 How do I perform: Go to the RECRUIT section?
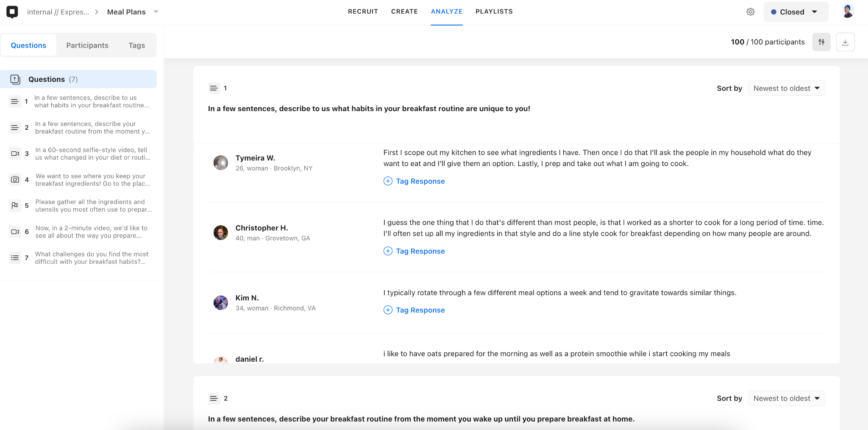click(x=363, y=11)
